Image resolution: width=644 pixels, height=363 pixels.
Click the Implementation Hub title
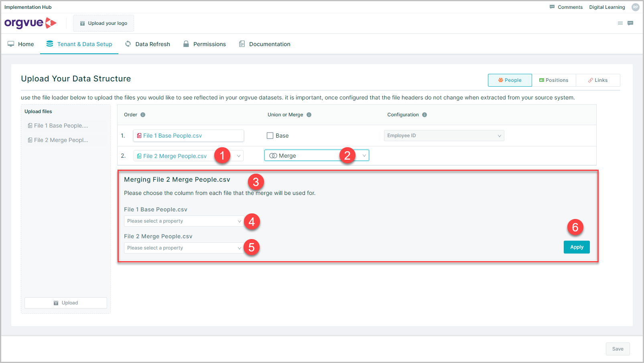click(28, 7)
